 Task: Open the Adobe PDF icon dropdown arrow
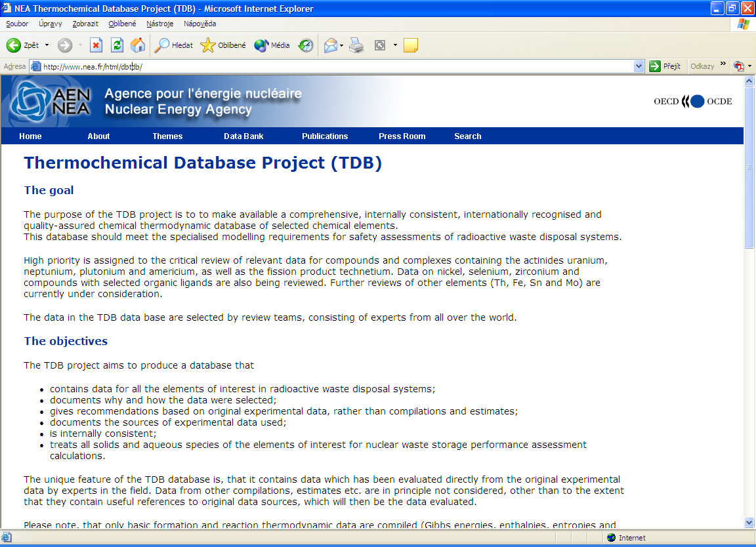749,66
